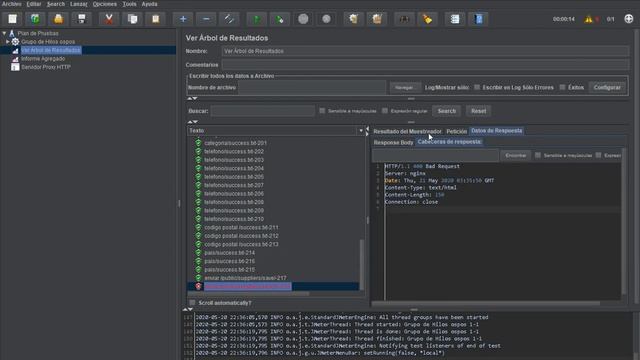The height and width of the screenshot is (360, 640).
Task: Open the Templates toolbar icon
Action: click(x=35, y=19)
